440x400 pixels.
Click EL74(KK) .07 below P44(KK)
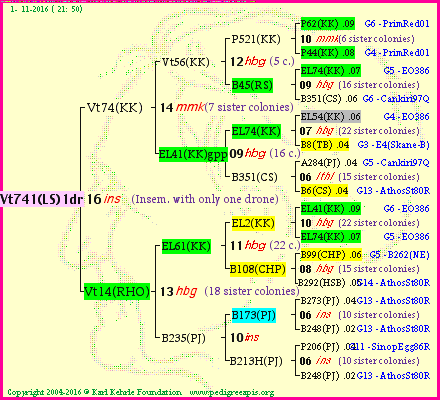tap(331, 71)
